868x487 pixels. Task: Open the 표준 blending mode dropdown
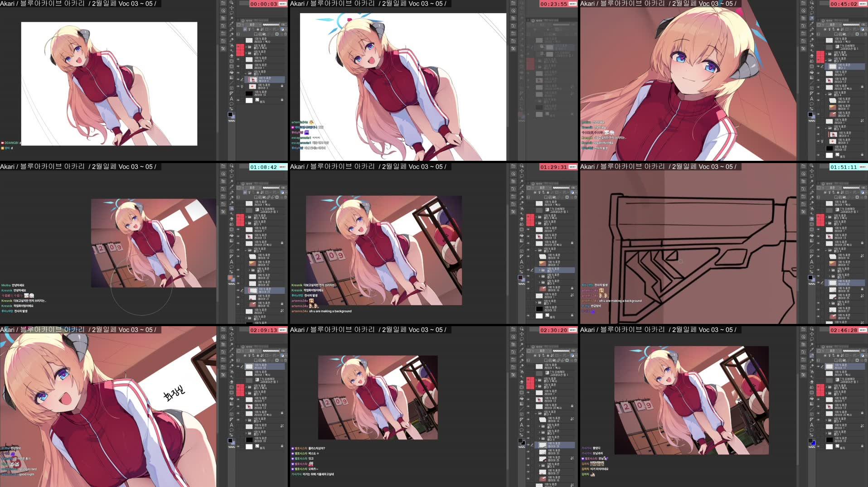click(255, 24)
